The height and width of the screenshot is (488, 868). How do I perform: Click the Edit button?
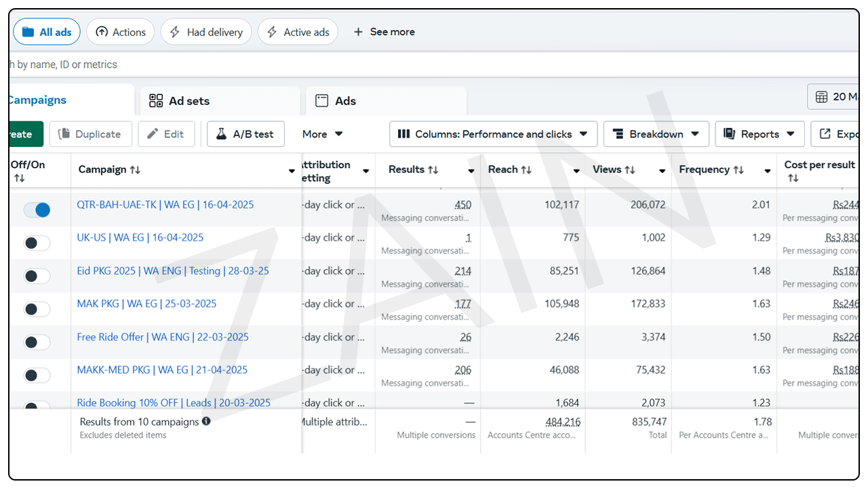tap(166, 134)
